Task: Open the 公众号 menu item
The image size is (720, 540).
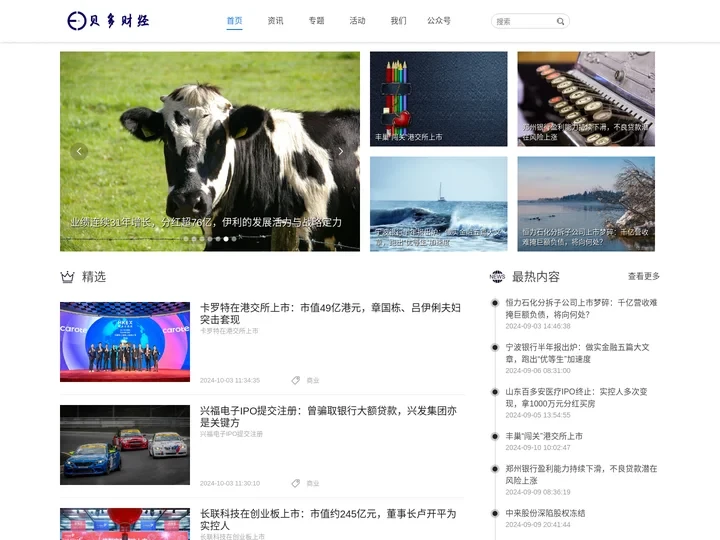Action: [x=439, y=21]
